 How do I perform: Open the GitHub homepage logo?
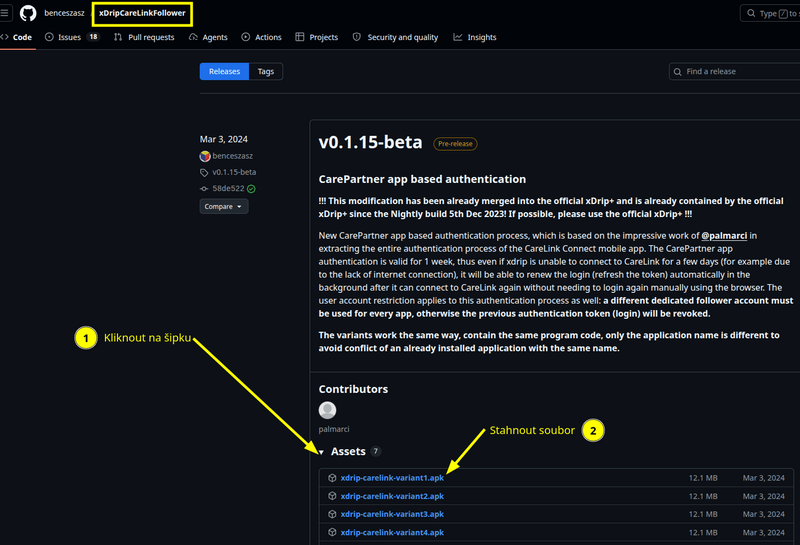point(28,13)
